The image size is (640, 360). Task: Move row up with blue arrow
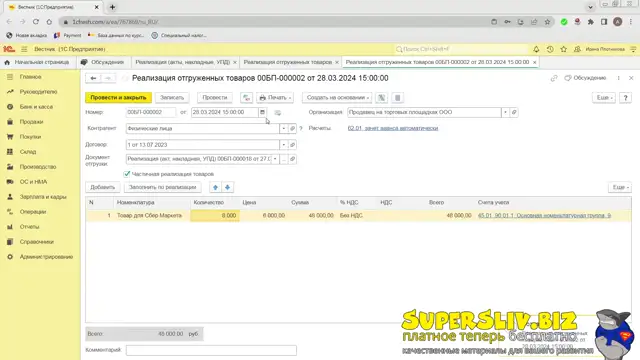216,187
